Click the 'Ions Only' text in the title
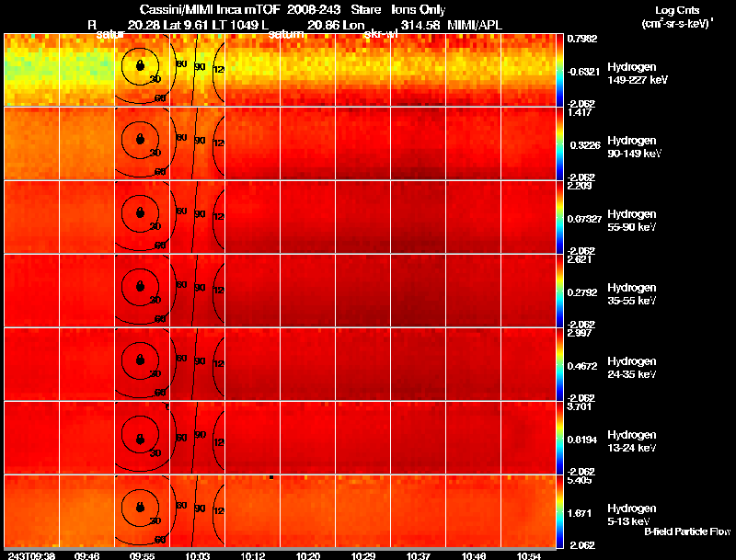The width and height of the screenshot is (736, 560). click(x=419, y=9)
